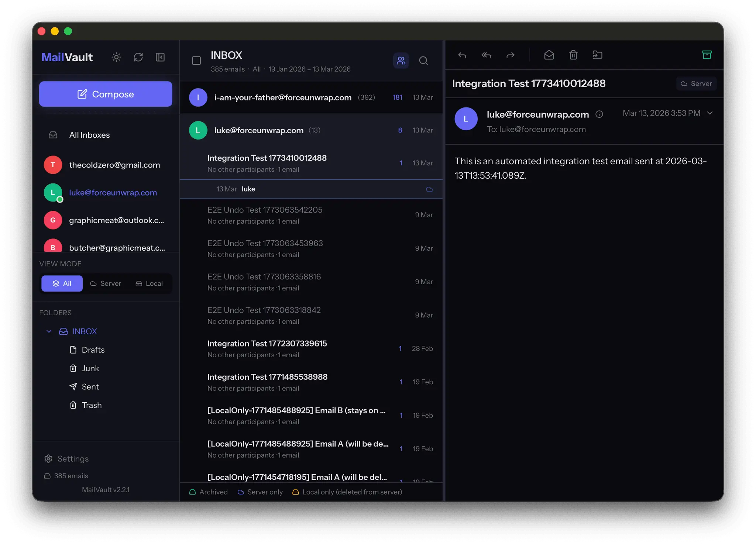Tick the select-all checkbox beside INBOX
This screenshot has width=756, height=544.
click(196, 61)
